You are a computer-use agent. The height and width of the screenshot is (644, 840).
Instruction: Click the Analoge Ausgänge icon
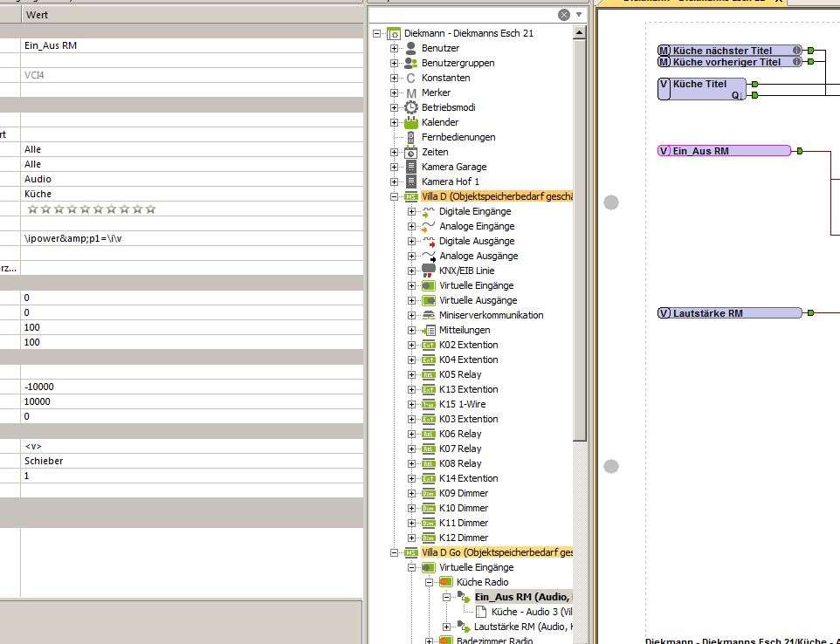coord(429,257)
